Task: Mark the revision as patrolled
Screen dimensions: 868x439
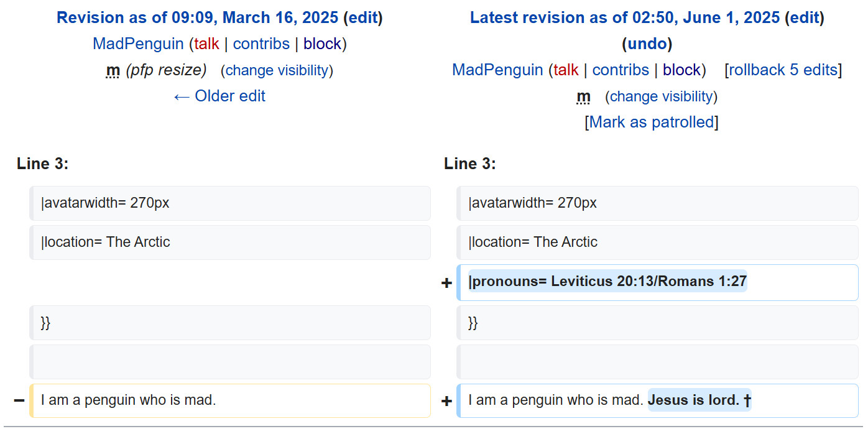Action: 651,122
